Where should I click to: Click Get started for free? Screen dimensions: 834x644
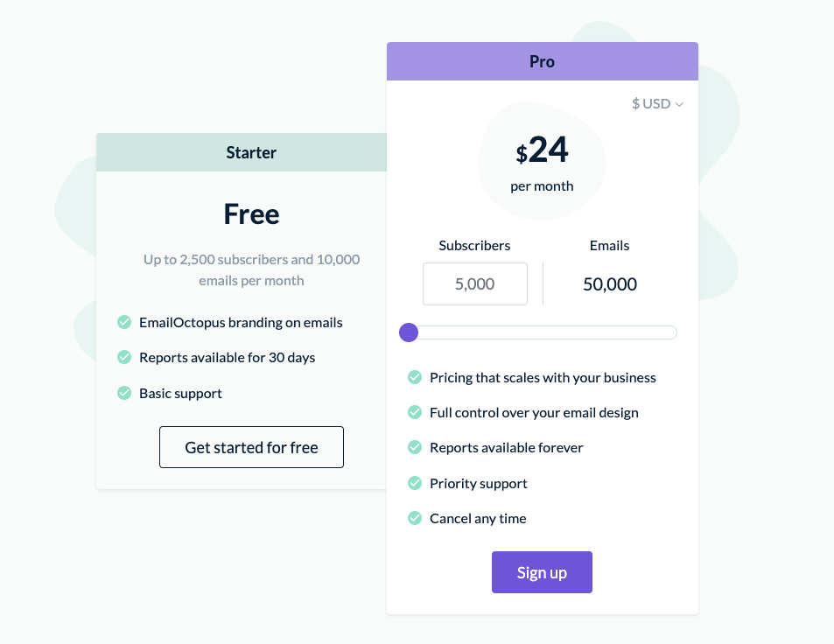point(251,447)
